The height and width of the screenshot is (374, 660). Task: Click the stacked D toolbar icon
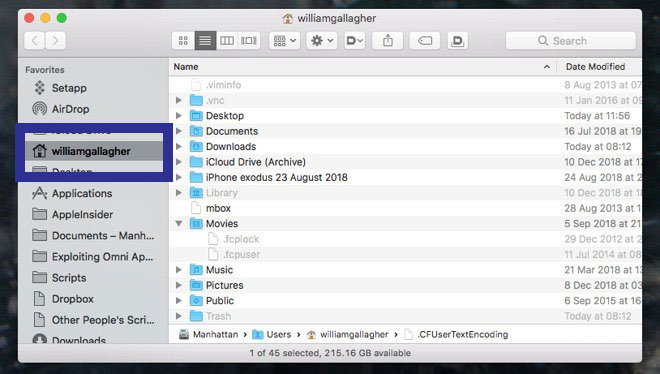458,41
